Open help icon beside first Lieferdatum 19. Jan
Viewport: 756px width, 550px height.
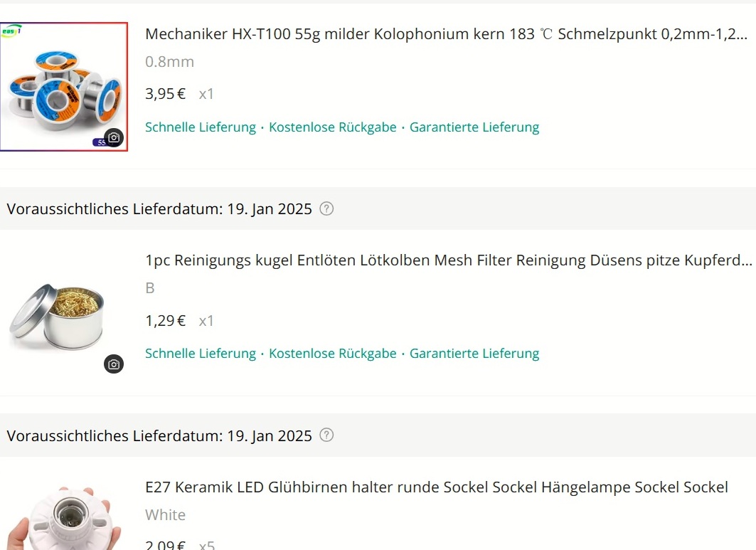[326, 208]
